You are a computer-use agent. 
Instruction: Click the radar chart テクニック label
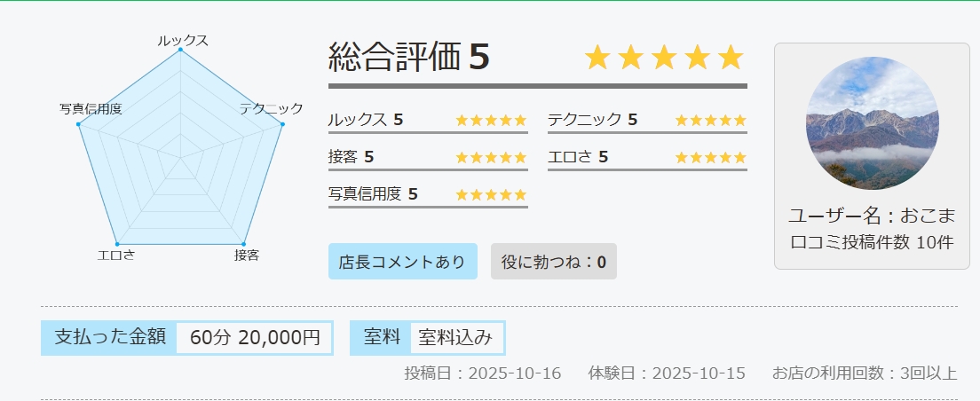[272, 108]
